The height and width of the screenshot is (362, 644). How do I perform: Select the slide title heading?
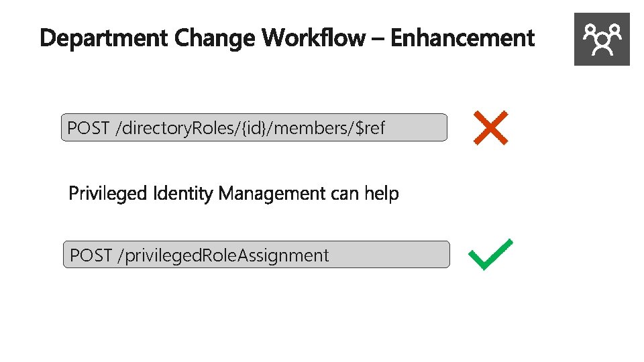click(x=287, y=38)
